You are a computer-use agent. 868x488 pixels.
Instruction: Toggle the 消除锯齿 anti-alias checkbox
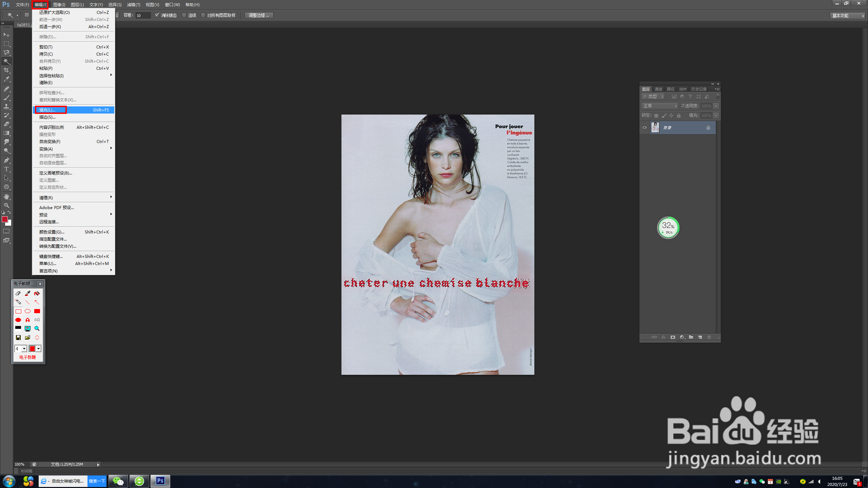pyautogui.click(x=157, y=15)
